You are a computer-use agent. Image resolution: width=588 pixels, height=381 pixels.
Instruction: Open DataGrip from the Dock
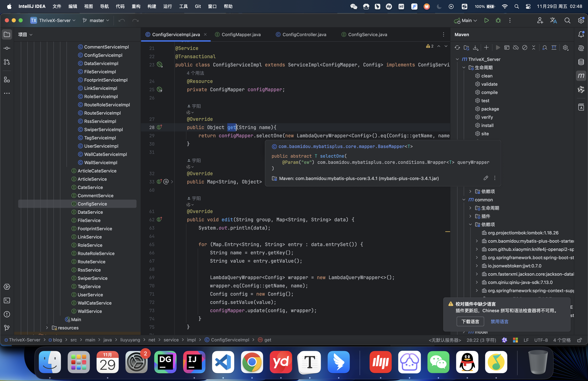coord(165,362)
